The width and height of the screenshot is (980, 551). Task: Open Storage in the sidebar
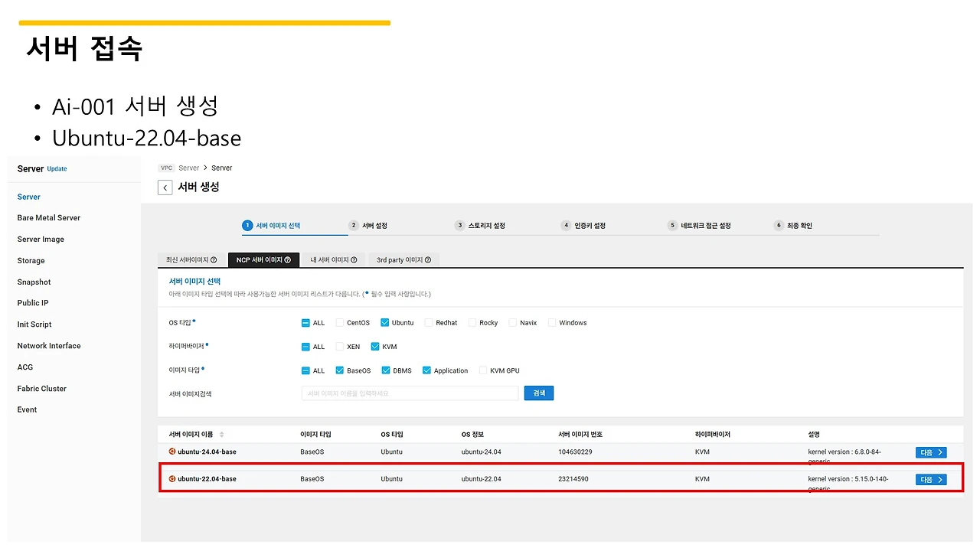[31, 261]
